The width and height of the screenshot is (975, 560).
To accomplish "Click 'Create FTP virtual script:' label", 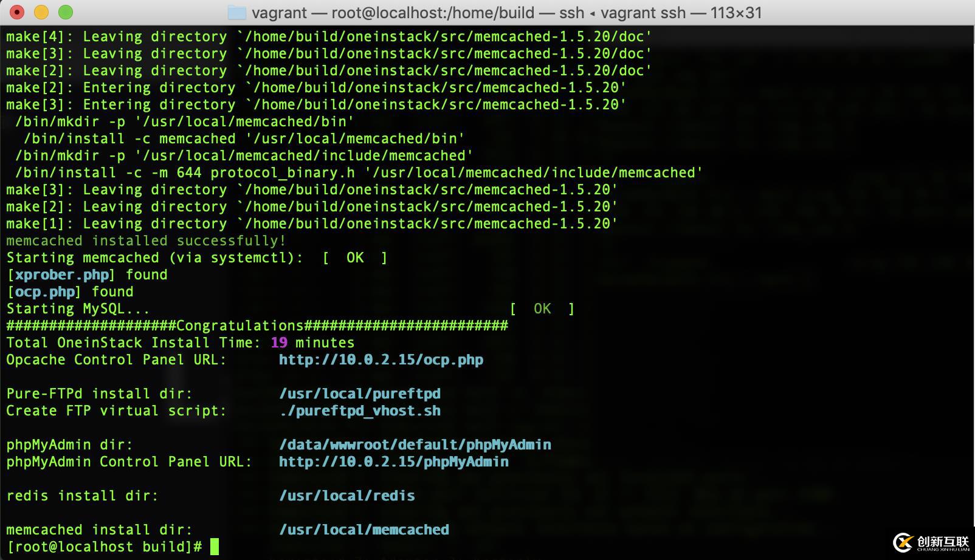I will tap(116, 411).
